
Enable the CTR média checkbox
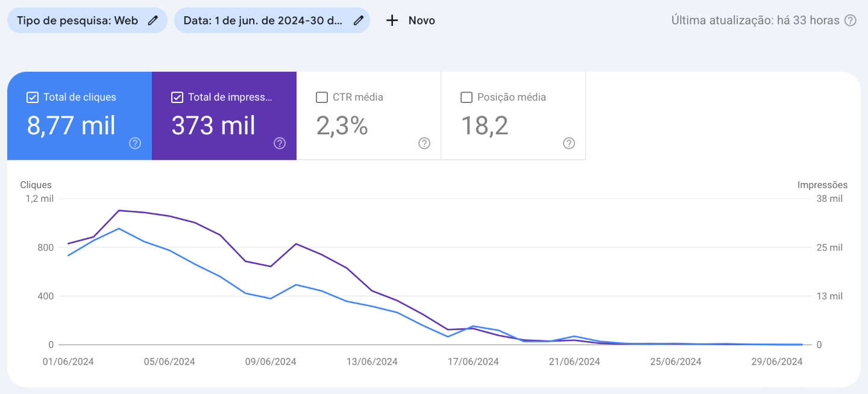[x=321, y=96]
